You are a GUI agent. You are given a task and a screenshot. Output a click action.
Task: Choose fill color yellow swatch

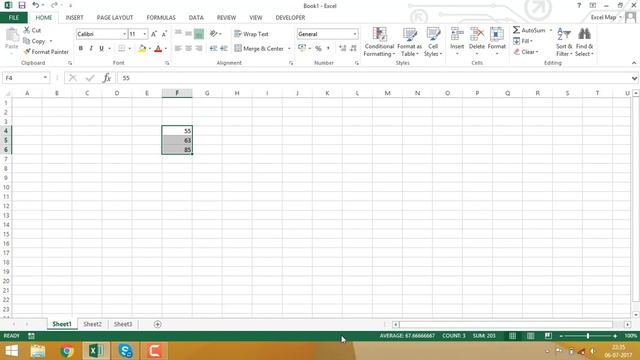(x=142, y=49)
